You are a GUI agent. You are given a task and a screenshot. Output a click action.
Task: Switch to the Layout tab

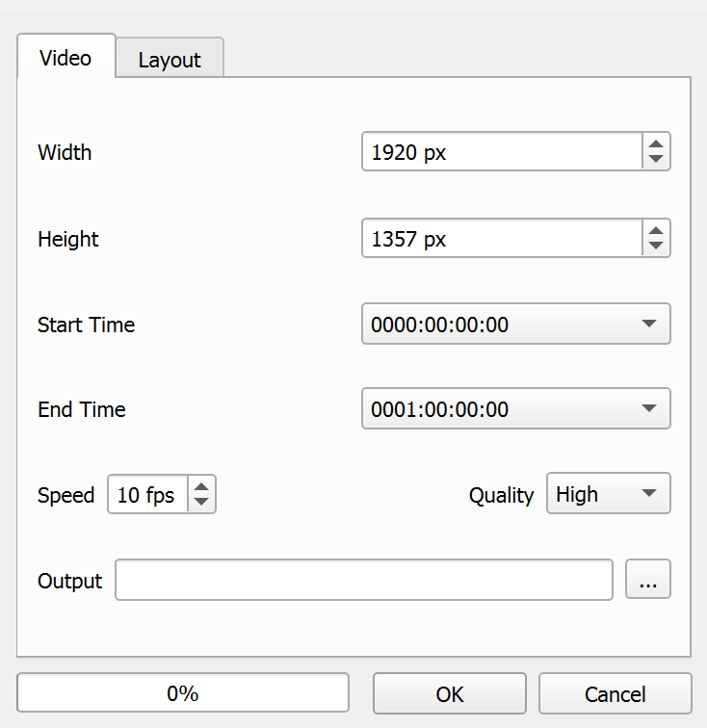point(170,60)
